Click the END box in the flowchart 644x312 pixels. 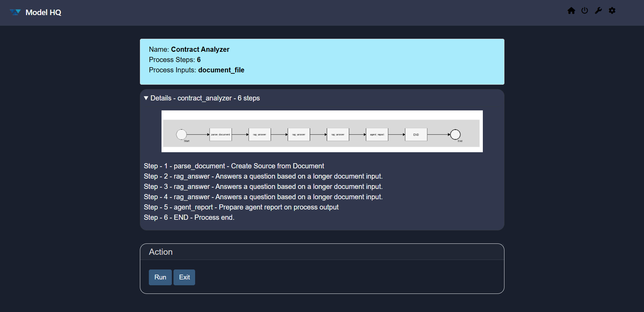point(416,134)
